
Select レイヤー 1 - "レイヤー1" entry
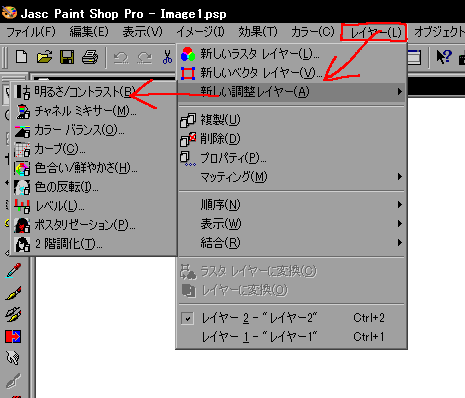tap(291, 337)
